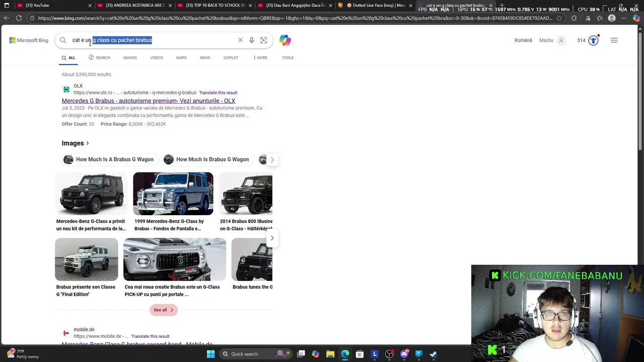Switch to ANDREEA BOSTANICA browser tab
Image resolution: width=644 pixels, height=362 pixels.
coord(133,5)
